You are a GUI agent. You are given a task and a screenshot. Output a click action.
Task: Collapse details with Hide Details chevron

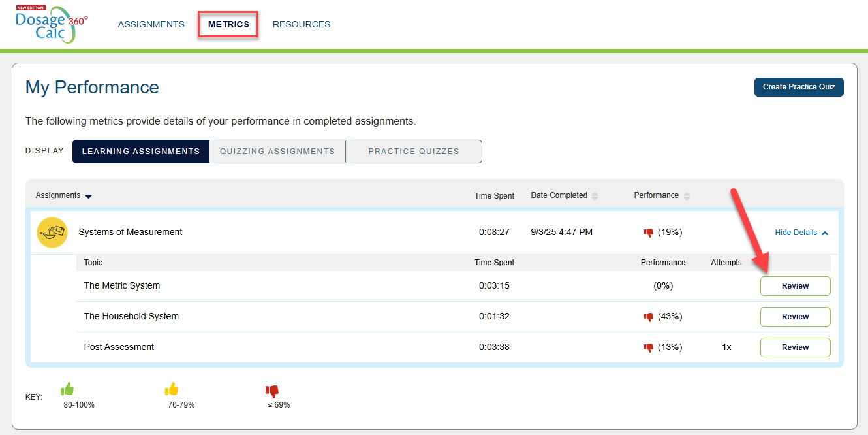[x=825, y=233]
